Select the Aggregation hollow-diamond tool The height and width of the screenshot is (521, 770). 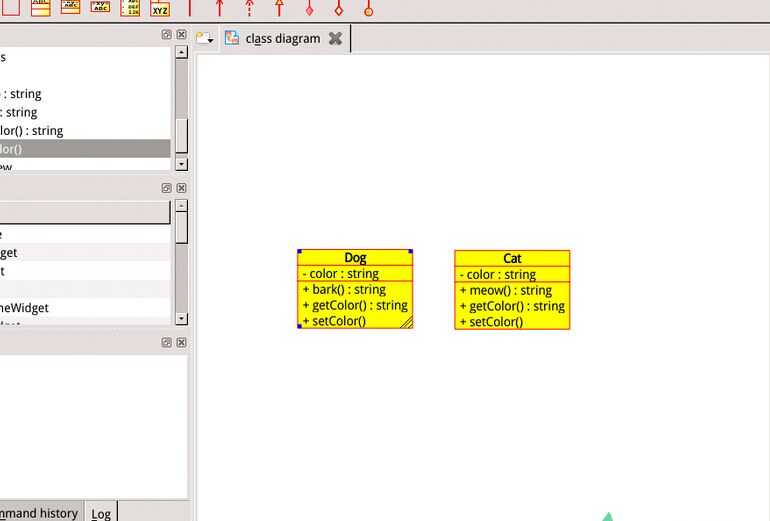point(339,7)
